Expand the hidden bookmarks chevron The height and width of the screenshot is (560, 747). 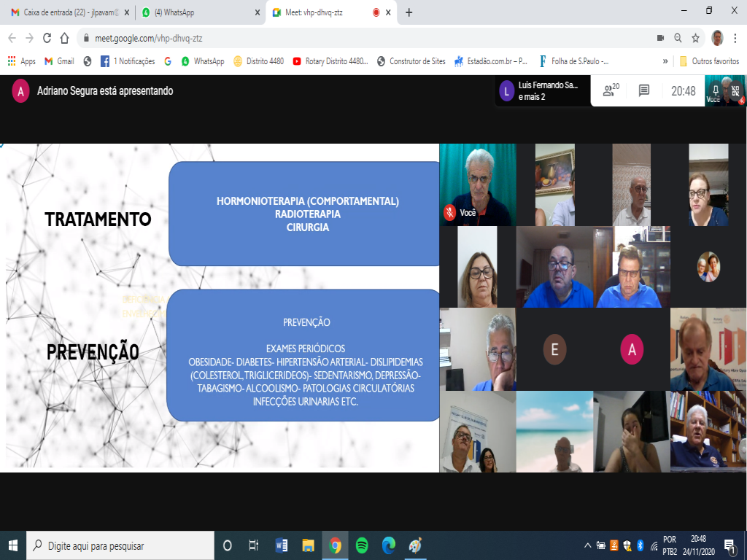coord(665,61)
